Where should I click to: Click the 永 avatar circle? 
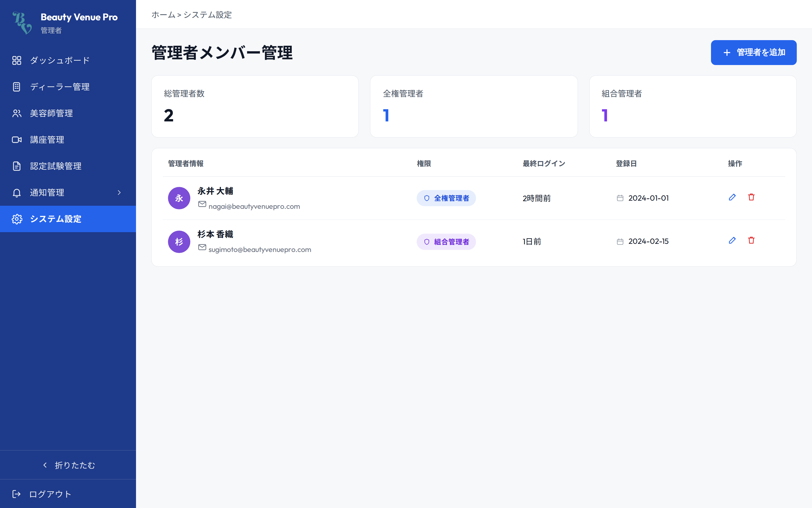[179, 198]
